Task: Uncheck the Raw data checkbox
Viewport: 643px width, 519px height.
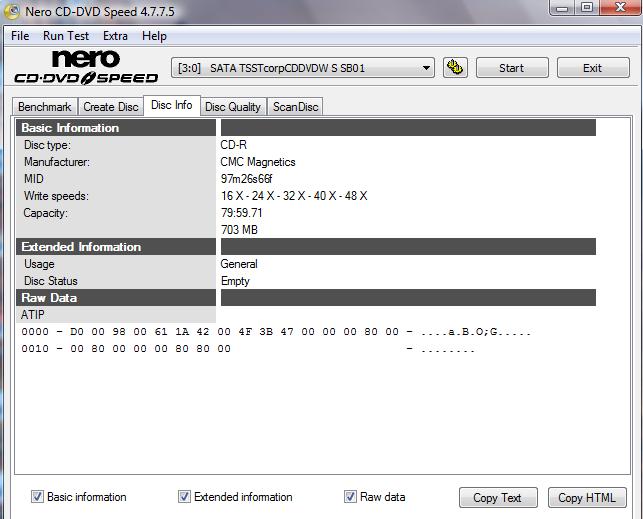Action: [350, 497]
